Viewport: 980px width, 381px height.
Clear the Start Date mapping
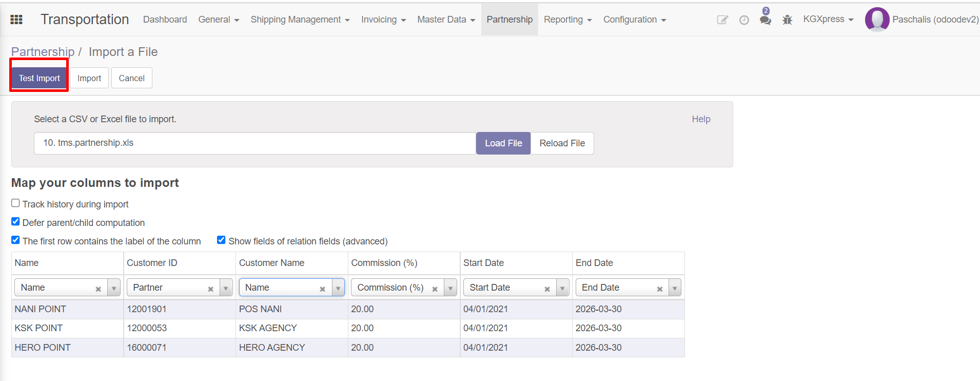pos(547,289)
